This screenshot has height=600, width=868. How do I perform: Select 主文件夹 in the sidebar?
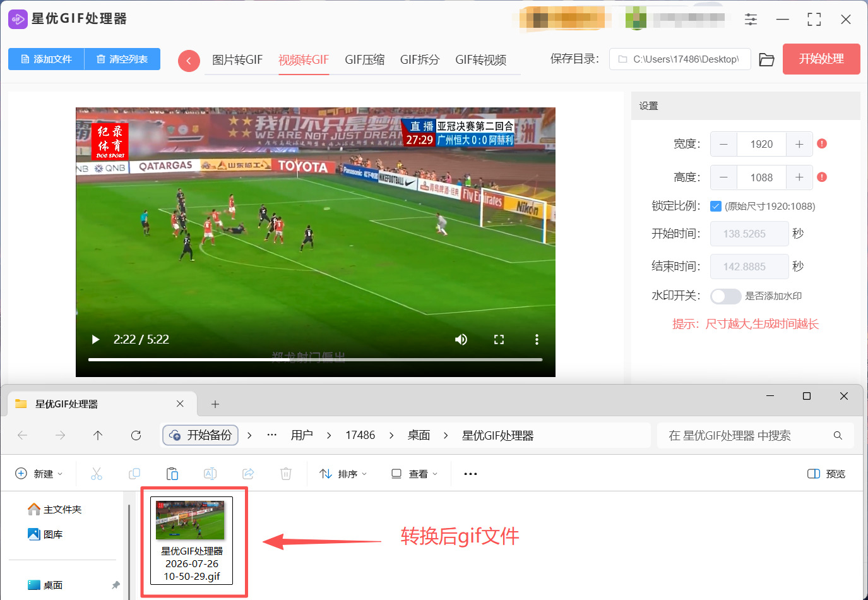(x=54, y=509)
